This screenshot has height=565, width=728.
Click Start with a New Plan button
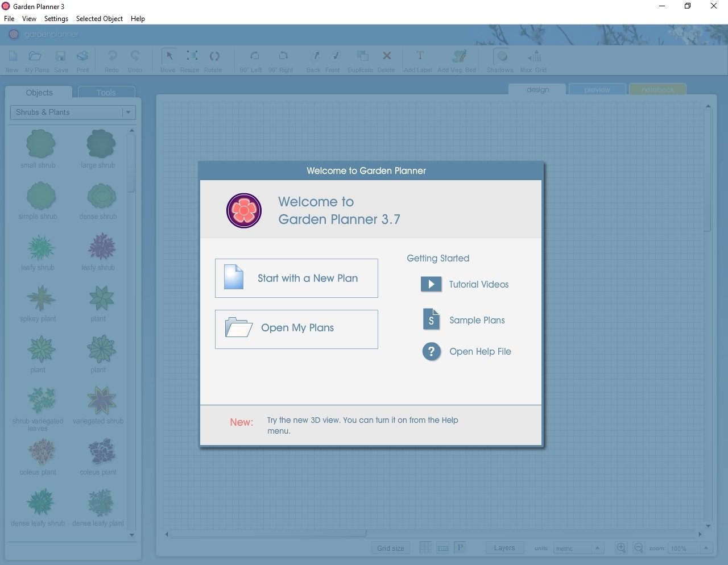pyautogui.click(x=296, y=279)
